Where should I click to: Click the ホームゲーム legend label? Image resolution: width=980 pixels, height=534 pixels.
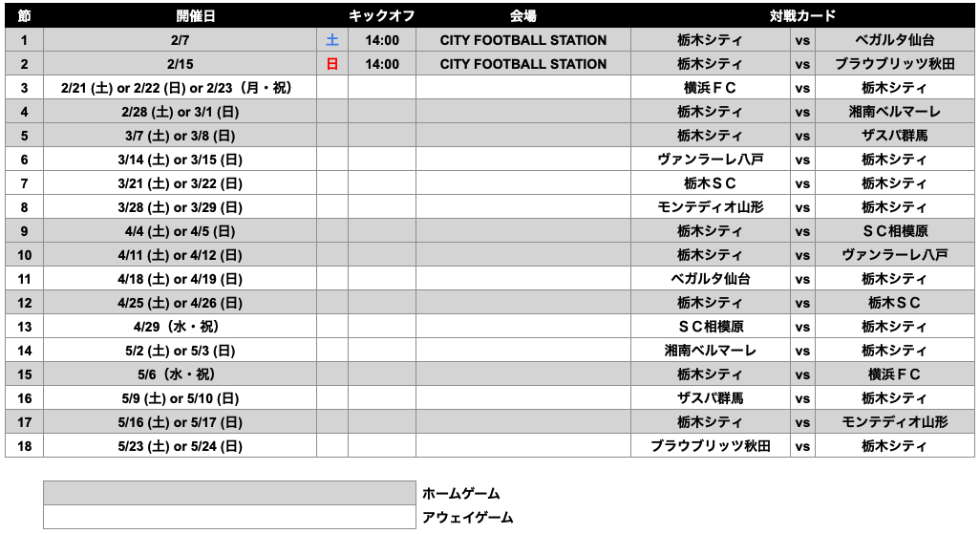pos(461,494)
